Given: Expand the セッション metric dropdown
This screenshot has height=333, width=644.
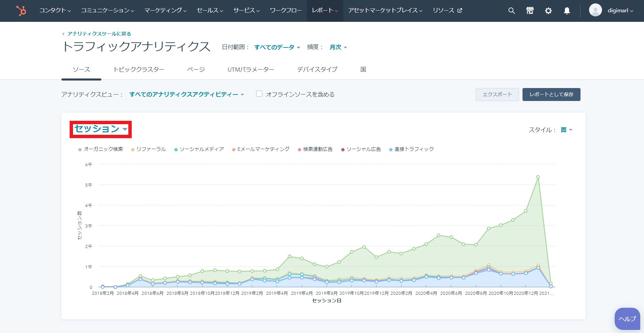Looking at the screenshot, I should click(101, 129).
